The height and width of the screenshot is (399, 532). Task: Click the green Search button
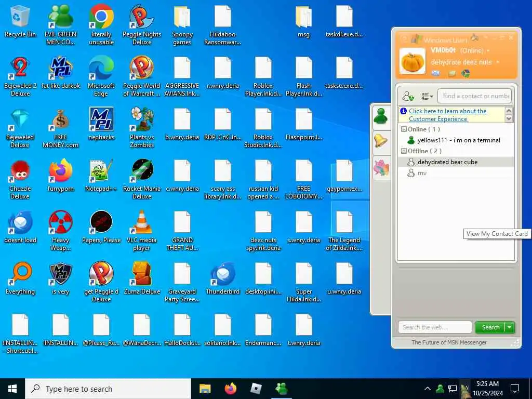490,327
